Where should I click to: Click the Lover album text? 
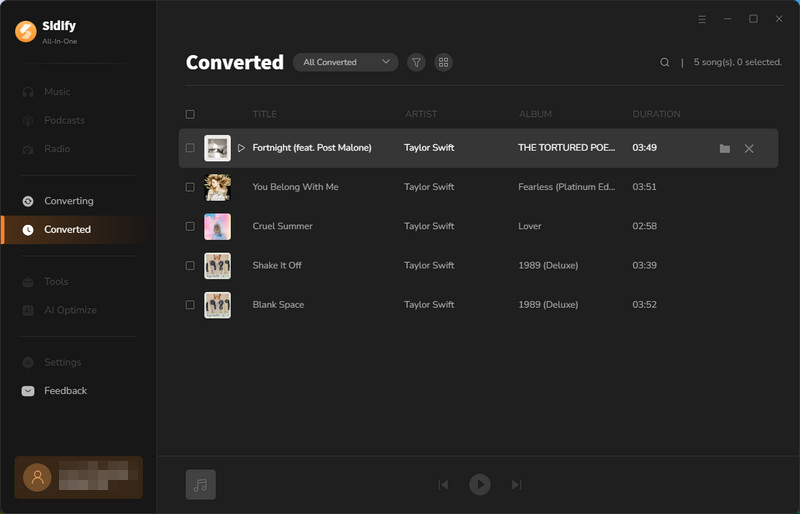[x=530, y=226]
